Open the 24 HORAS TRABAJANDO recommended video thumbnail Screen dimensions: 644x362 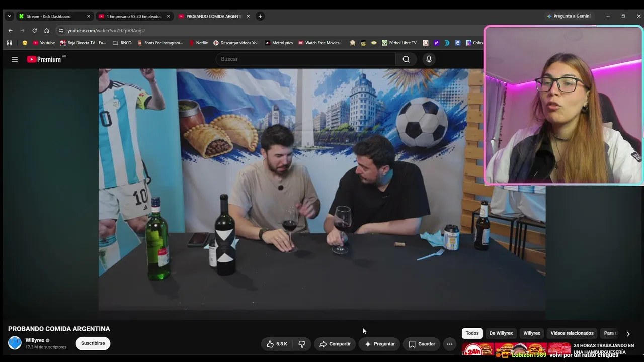pyautogui.click(x=516, y=350)
